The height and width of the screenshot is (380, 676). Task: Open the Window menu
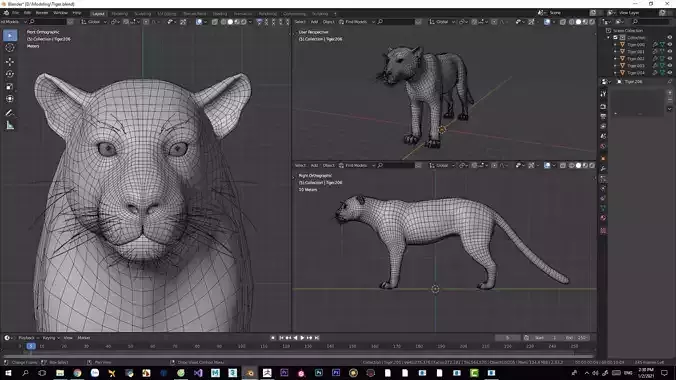[x=60, y=13]
